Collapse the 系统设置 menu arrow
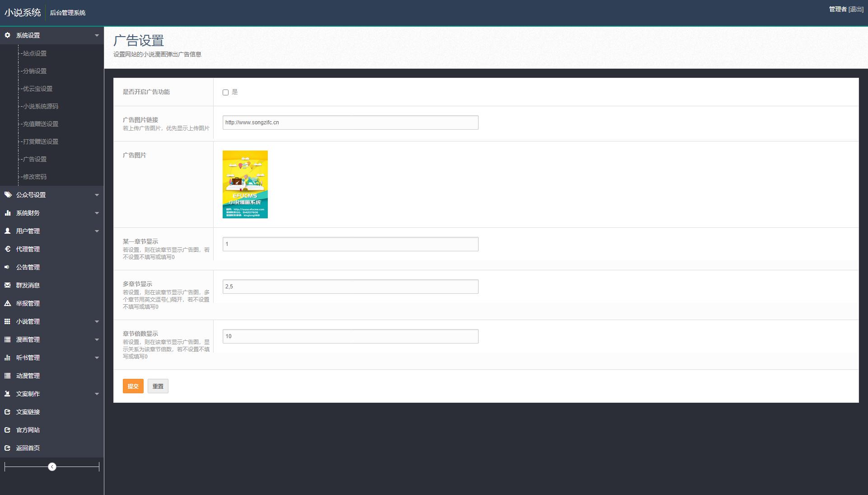 pyautogui.click(x=97, y=35)
